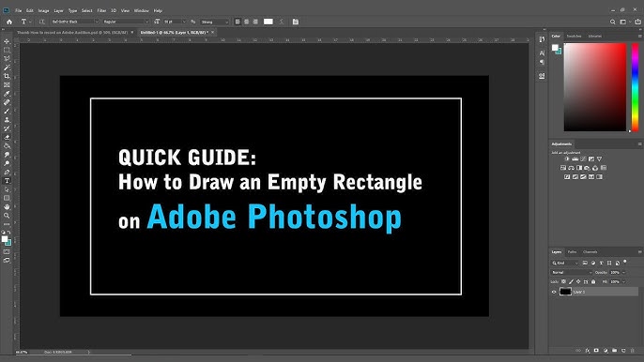
Task: Add a layer style with fx button
Action: [588, 351]
